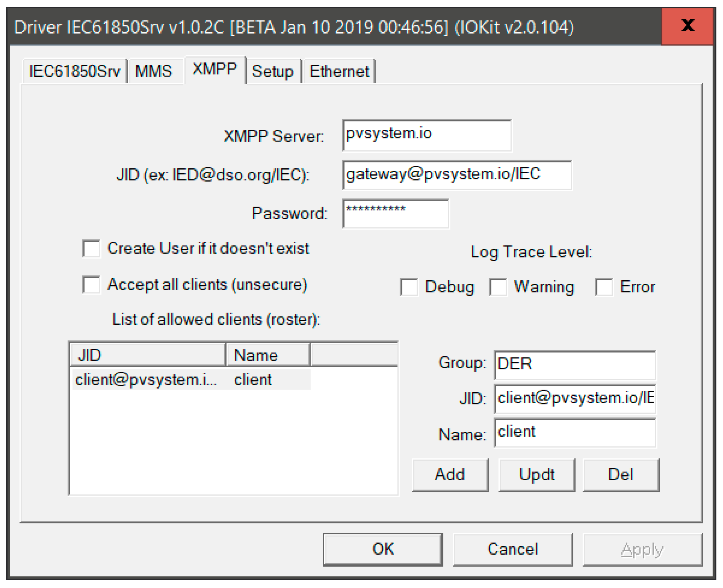Enable Debug log trace level
This screenshot has width=723, height=588.
tap(409, 287)
